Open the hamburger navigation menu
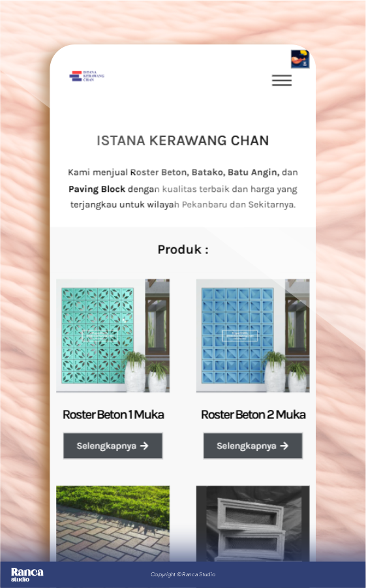Viewport: 366px width, 588px height. click(x=282, y=80)
